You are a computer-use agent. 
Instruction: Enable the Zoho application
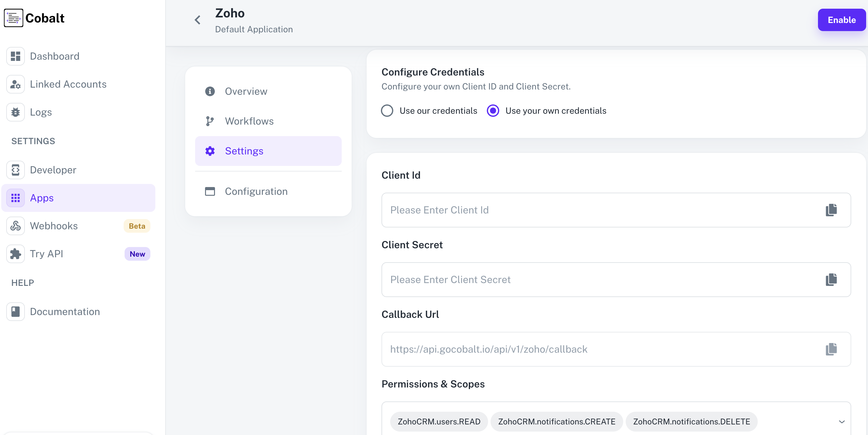(x=841, y=20)
